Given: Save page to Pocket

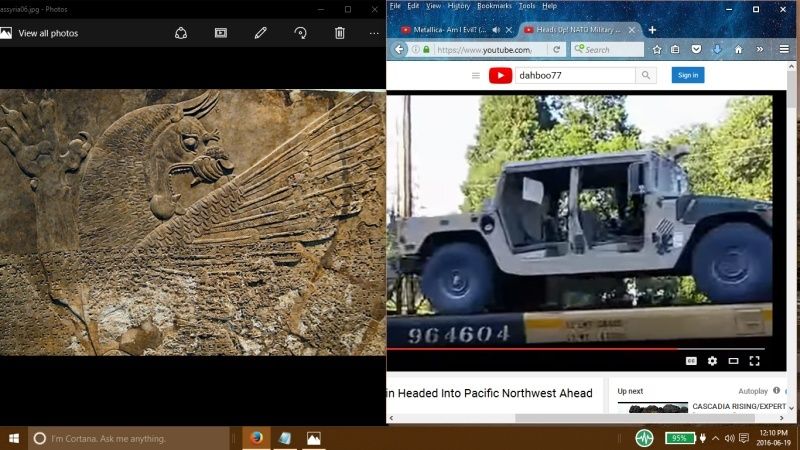Looking at the screenshot, I should pyautogui.click(x=696, y=49).
